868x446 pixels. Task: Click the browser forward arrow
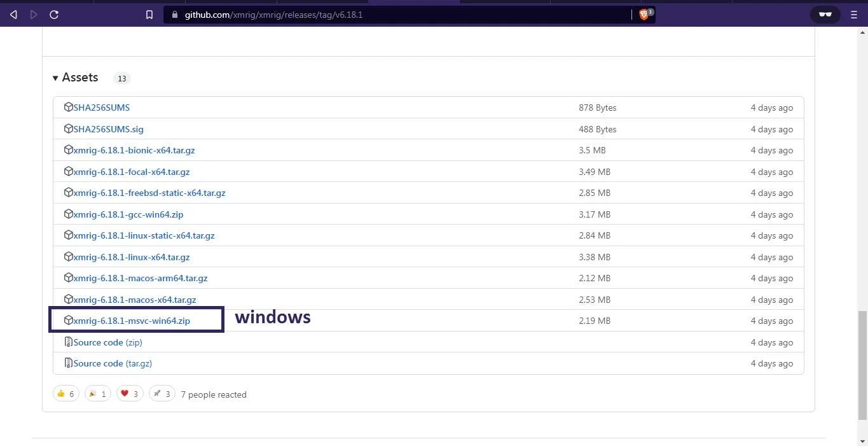[34, 14]
